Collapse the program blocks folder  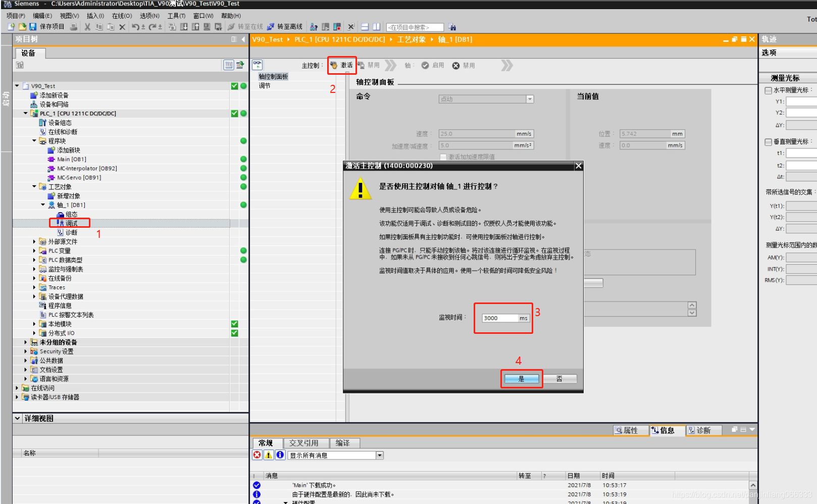click(x=34, y=141)
